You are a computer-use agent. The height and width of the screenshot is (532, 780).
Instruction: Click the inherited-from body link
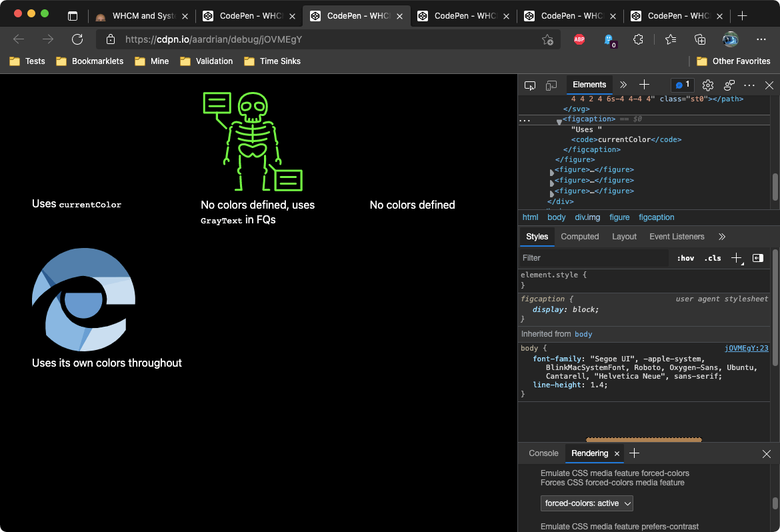(583, 335)
